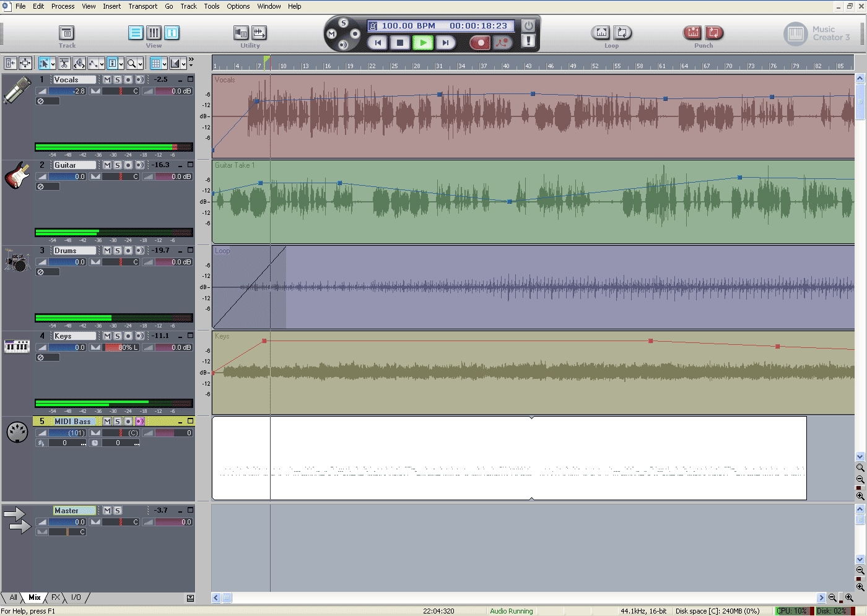The height and width of the screenshot is (616, 867).
Task: Click the Master bus volume slider
Action: (68, 522)
